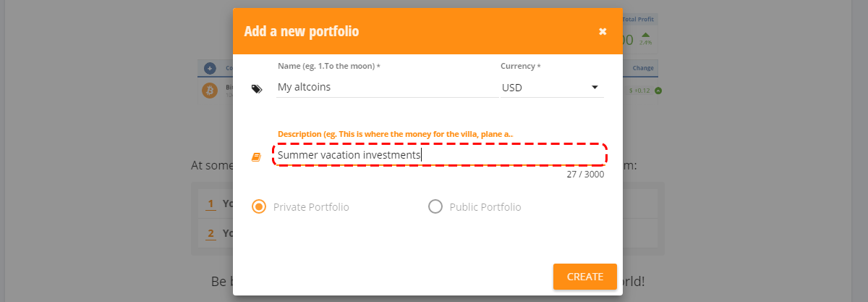Image resolution: width=868 pixels, height=302 pixels.
Task: Focus the Name field containing My altcoins
Action: pos(386,87)
